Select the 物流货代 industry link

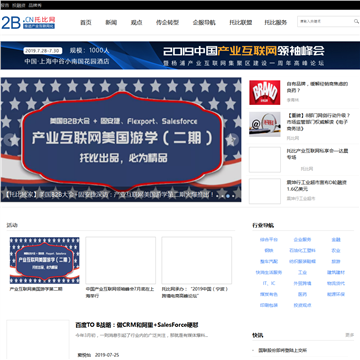pos(336,283)
